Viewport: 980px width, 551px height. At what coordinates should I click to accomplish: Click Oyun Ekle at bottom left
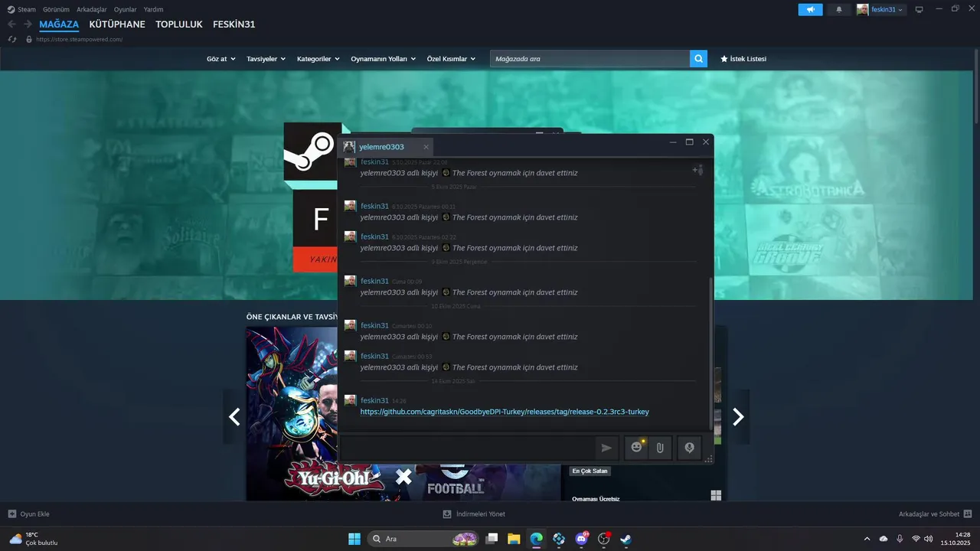tap(29, 514)
